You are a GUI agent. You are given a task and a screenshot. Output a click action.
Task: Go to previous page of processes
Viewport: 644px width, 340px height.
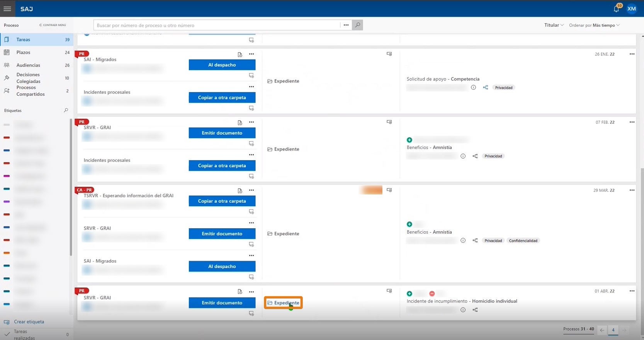(x=602, y=330)
